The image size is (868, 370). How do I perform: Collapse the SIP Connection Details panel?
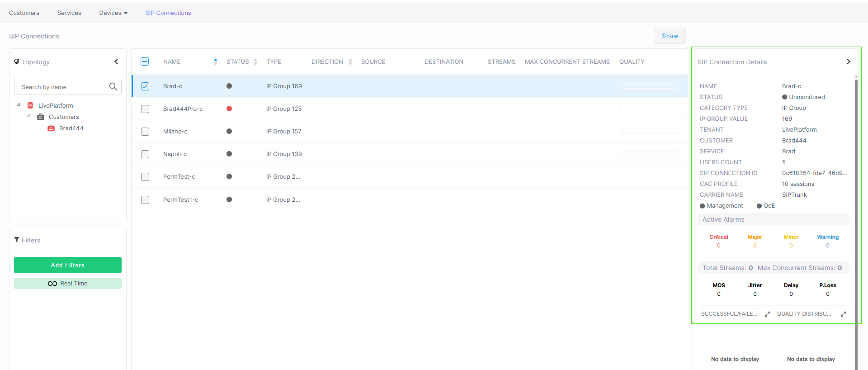pos(848,62)
